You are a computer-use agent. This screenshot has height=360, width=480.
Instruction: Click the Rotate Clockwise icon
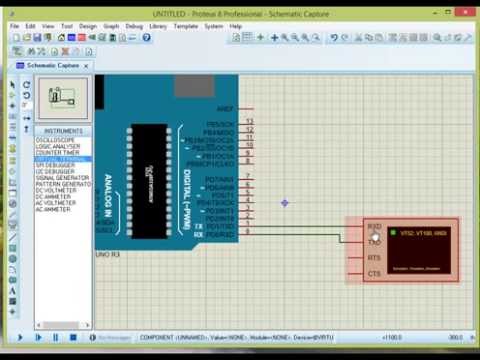point(27,85)
